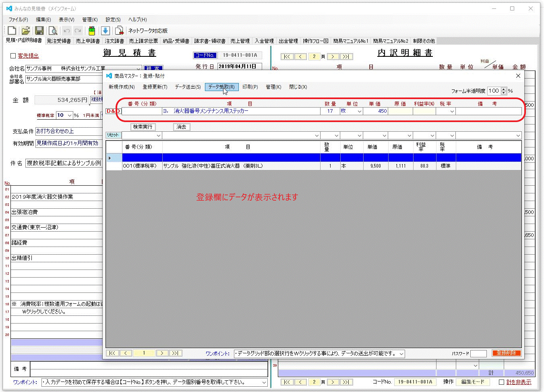Click the copy document toolbar icon
Viewport: 544px width, 392px height.
tap(119, 31)
